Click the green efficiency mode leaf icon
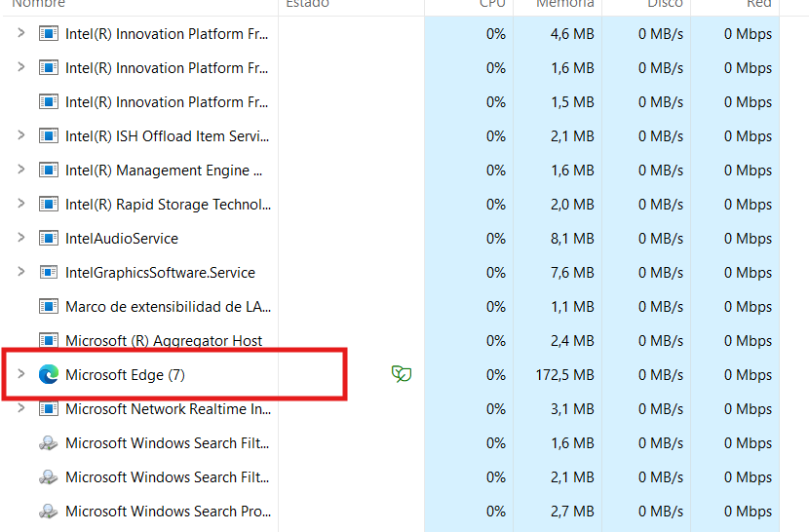This screenshot has width=809, height=532. pos(402,373)
